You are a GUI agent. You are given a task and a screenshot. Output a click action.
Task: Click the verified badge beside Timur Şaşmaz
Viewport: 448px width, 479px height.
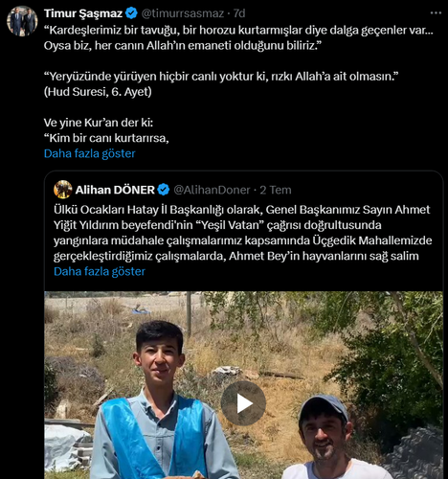tap(131, 13)
